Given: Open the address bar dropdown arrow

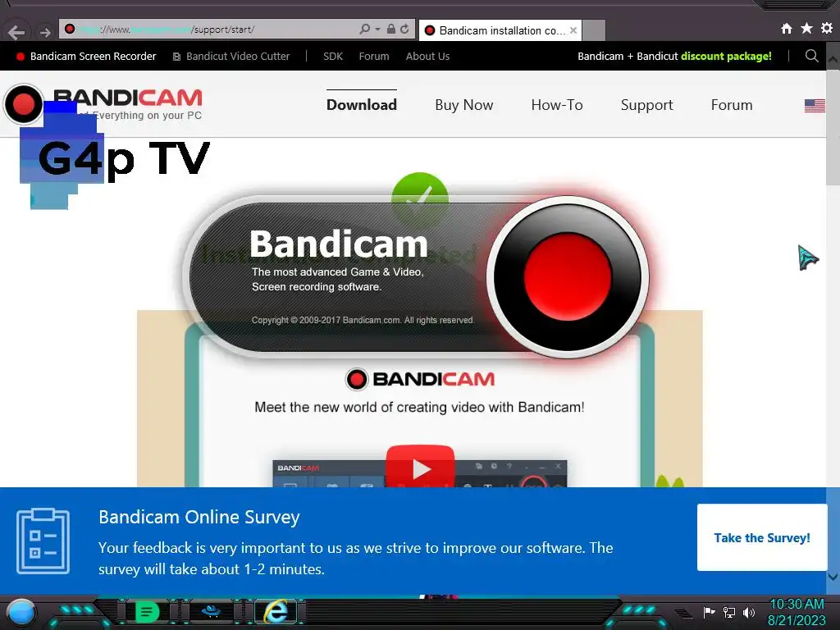Looking at the screenshot, I should 377,30.
